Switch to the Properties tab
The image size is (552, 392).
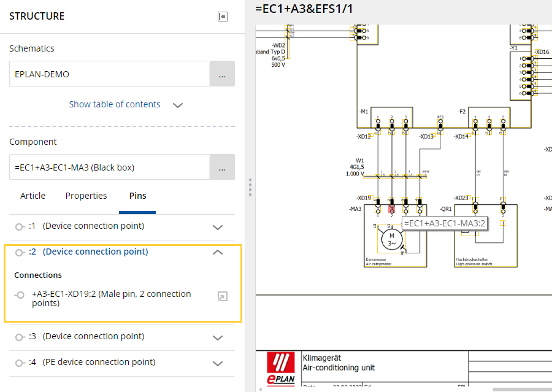pyautogui.click(x=86, y=196)
